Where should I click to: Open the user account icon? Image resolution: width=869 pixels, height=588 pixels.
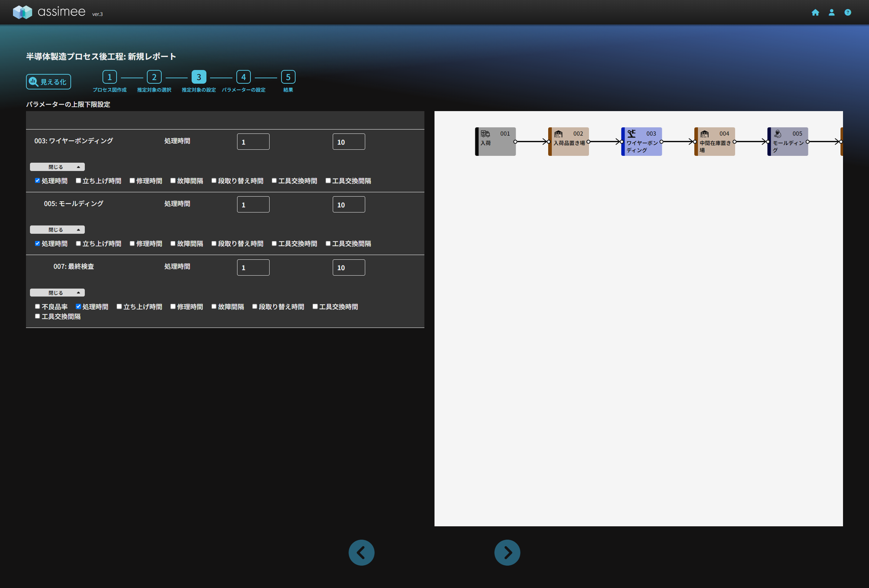(x=831, y=12)
